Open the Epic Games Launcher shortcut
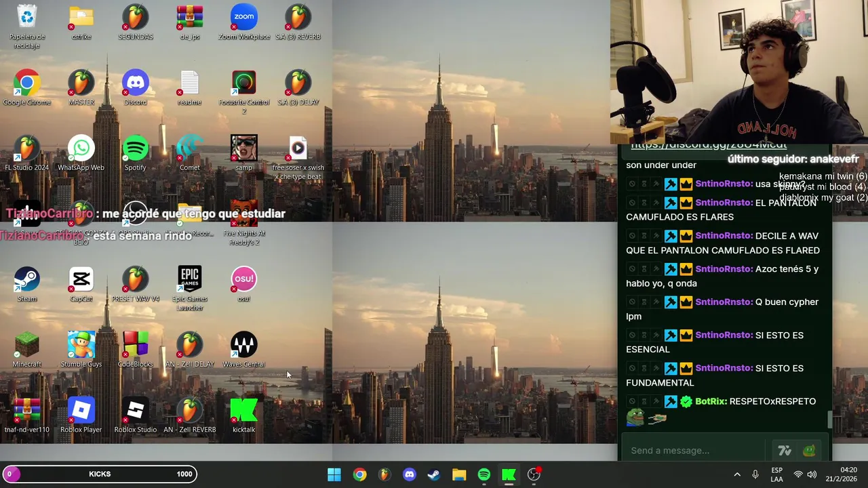The height and width of the screenshot is (488, 868). click(190, 288)
